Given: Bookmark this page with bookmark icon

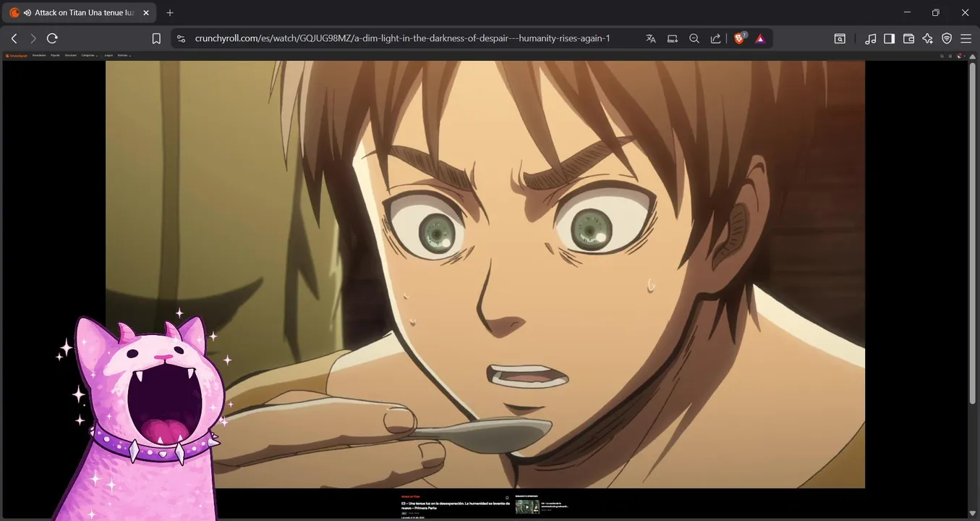Looking at the screenshot, I should click(x=156, y=38).
